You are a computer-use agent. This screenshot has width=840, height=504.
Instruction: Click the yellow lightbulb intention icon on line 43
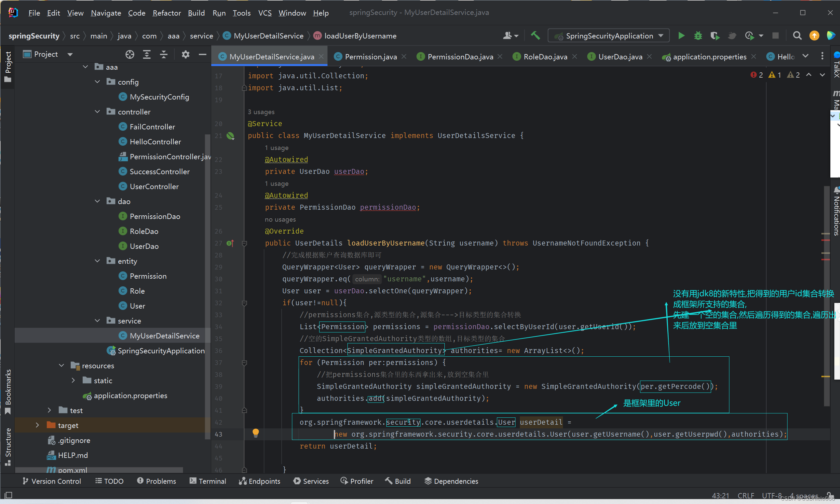click(x=256, y=433)
